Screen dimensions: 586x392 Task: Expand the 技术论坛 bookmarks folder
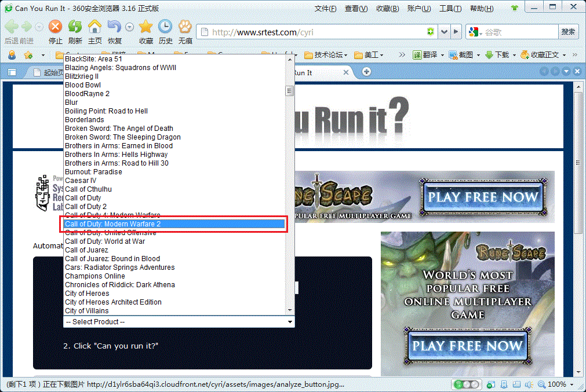point(326,55)
